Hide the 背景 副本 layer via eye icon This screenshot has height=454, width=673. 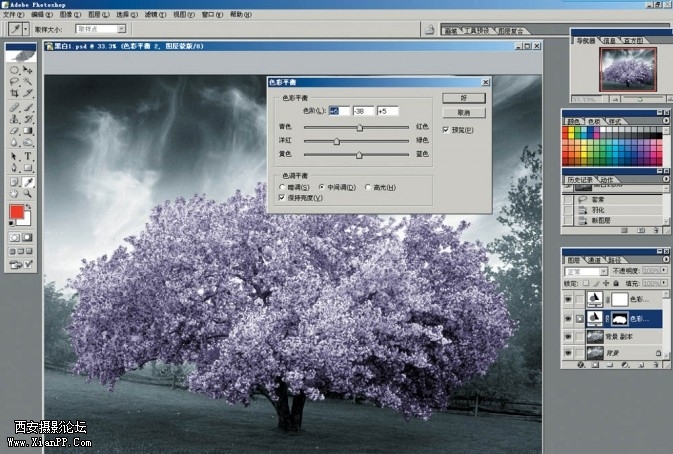(x=569, y=336)
